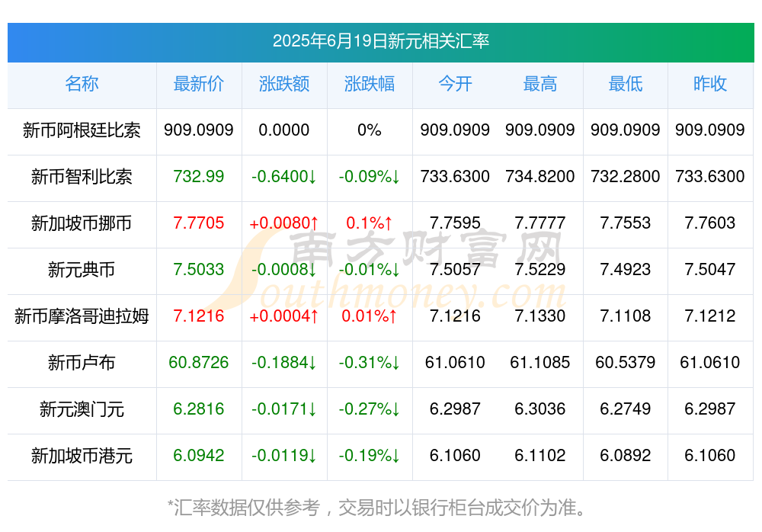The height and width of the screenshot is (532, 762).
Task: Click the title 2025年6月19日新元相关汇率
Action: click(x=380, y=41)
